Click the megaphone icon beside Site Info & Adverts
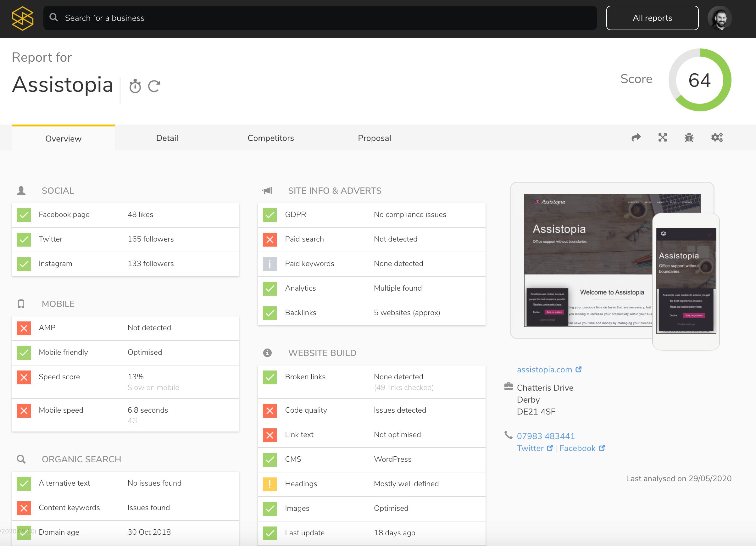 pyautogui.click(x=268, y=190)
